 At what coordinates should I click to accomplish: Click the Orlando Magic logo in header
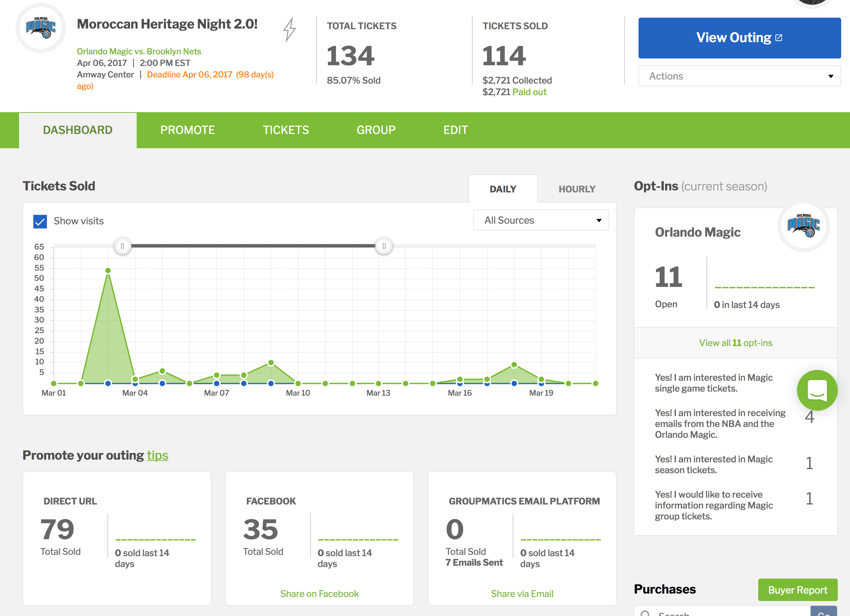[x=41, y=28]
